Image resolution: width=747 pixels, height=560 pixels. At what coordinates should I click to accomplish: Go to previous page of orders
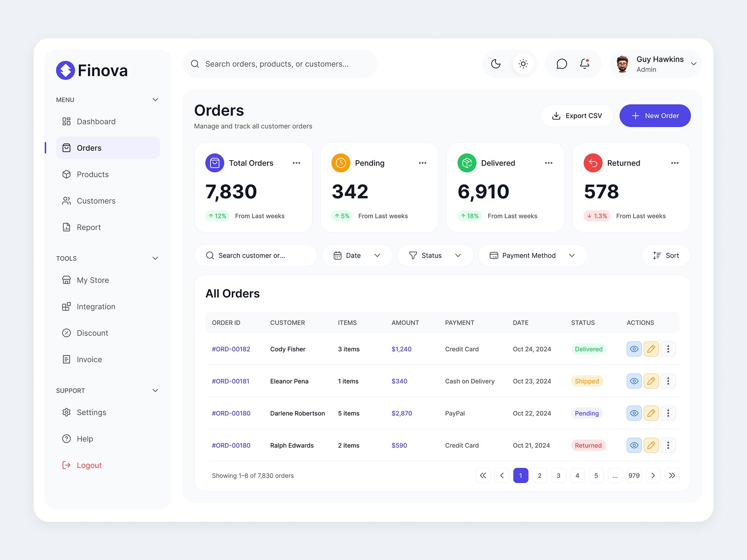[x=502, y=476]
